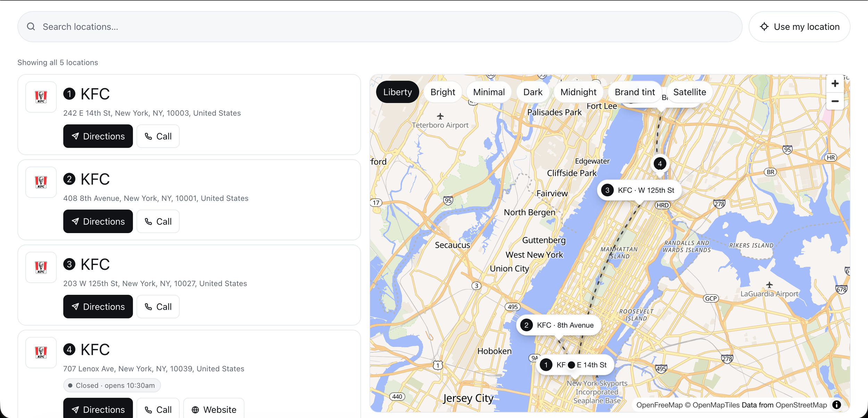
Task: Toggle the map attribution info icon
Action: (837, 405)
